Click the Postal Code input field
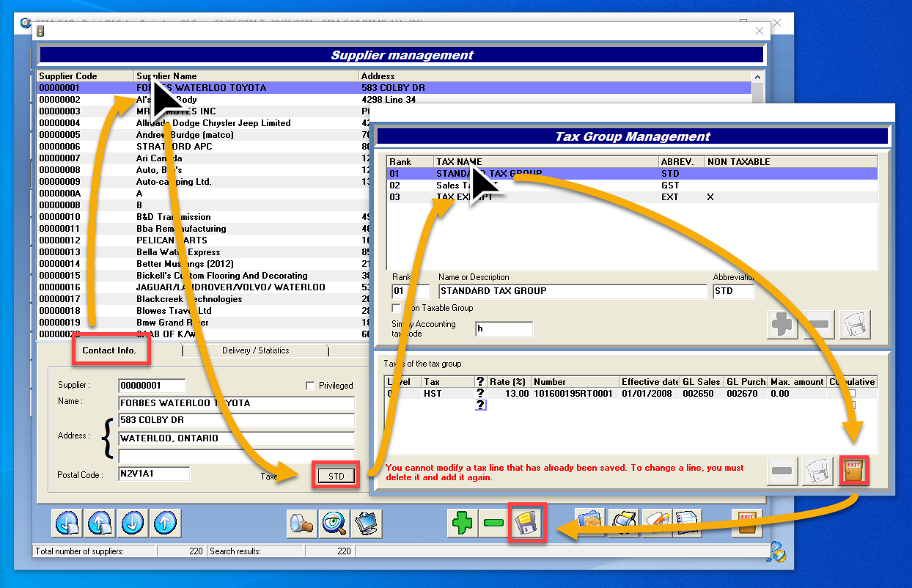 [x=154, y=474]
